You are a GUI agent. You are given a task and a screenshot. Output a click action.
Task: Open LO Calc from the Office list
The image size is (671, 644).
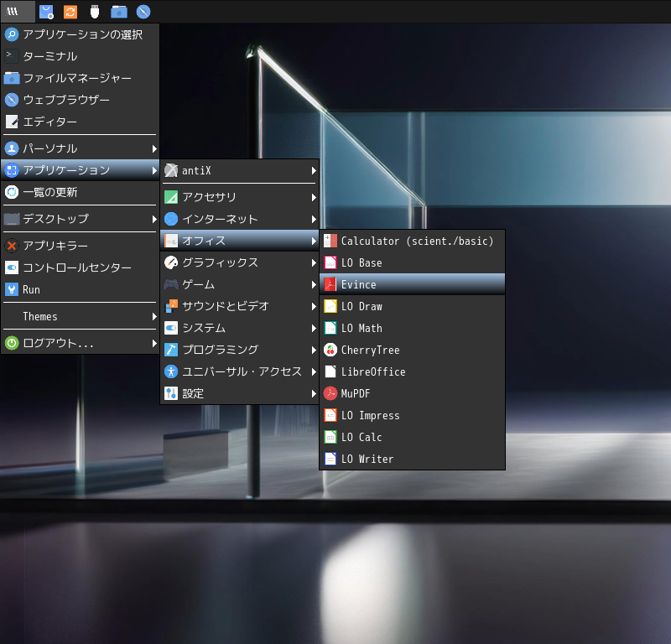click(361, 437)
